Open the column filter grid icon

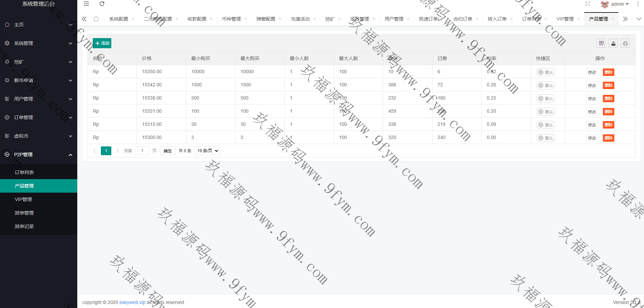(601, 44)
